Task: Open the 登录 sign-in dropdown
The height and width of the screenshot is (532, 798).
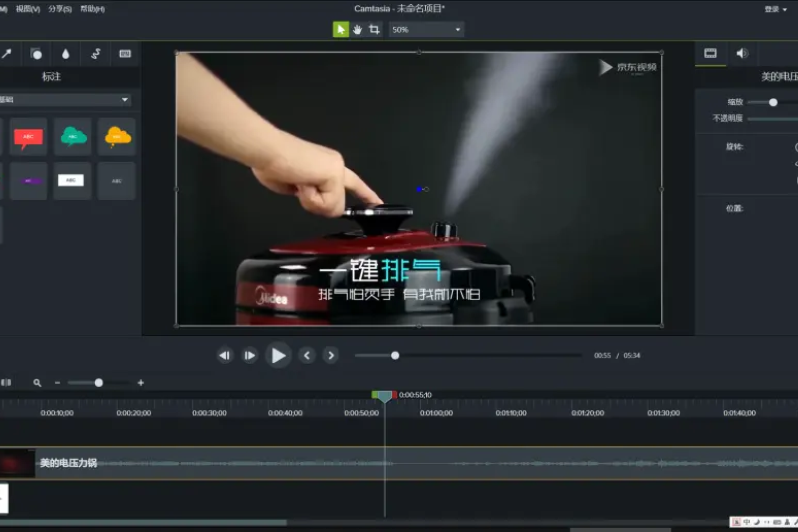Action: 775,9
